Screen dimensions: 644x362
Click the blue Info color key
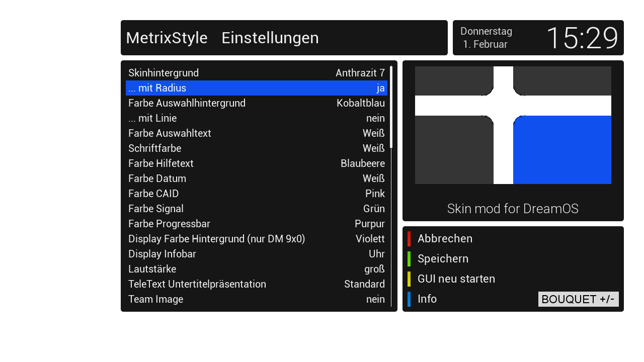point(409,299)
